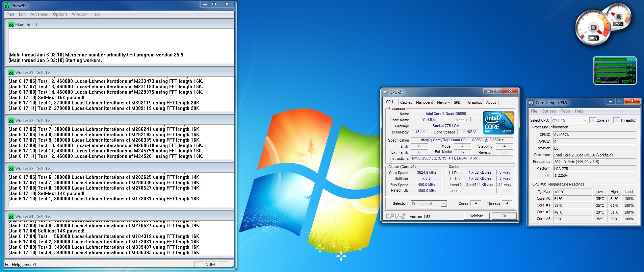Screen dimensions: 644x272
Task: Click the Prime95 title bar icon
Action: point(7,6)
